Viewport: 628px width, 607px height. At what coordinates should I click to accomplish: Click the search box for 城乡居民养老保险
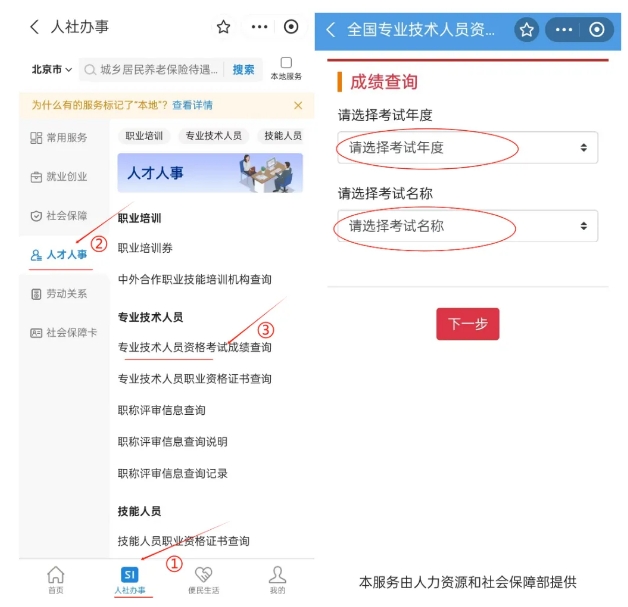click(x=152, y=70)
